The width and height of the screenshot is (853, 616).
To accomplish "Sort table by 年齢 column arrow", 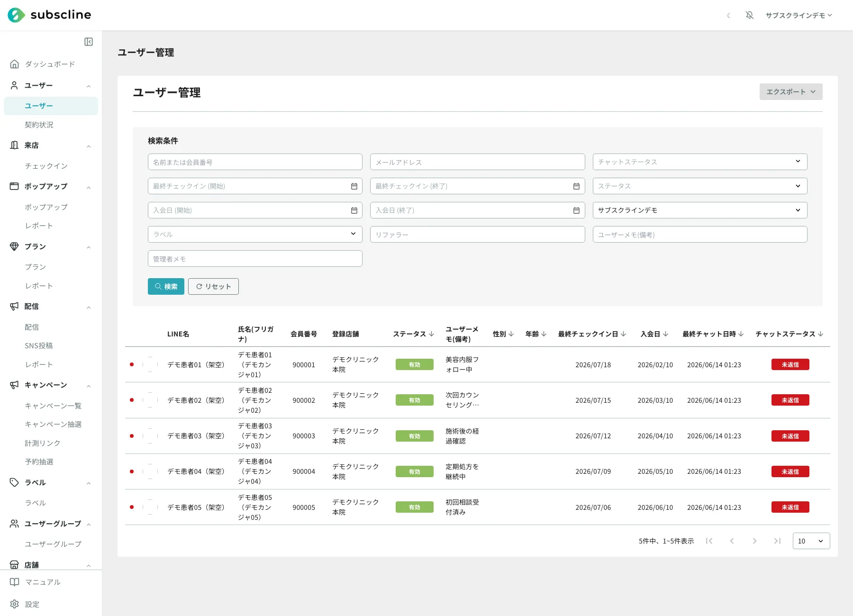I will point(544,334).
